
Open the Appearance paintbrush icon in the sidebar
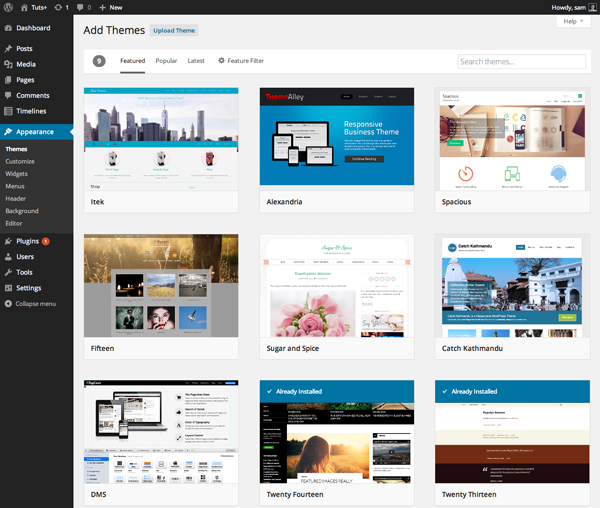tap(8, 132)
